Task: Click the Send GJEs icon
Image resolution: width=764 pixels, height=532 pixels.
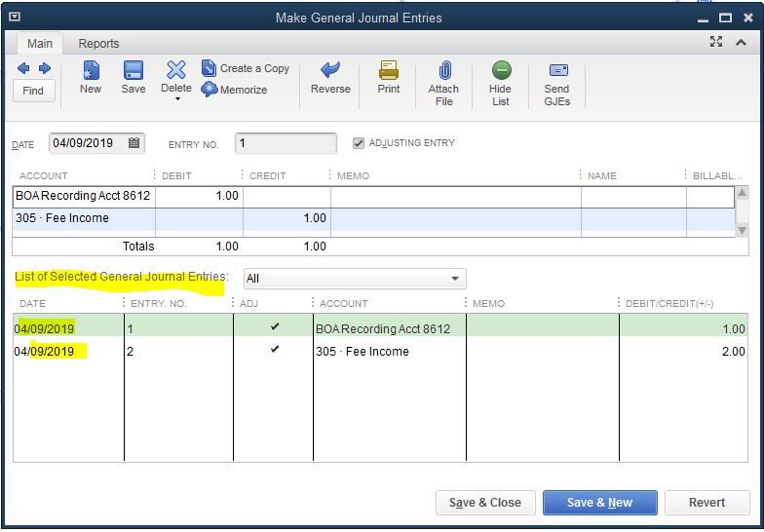Action: tap(558, 70)
